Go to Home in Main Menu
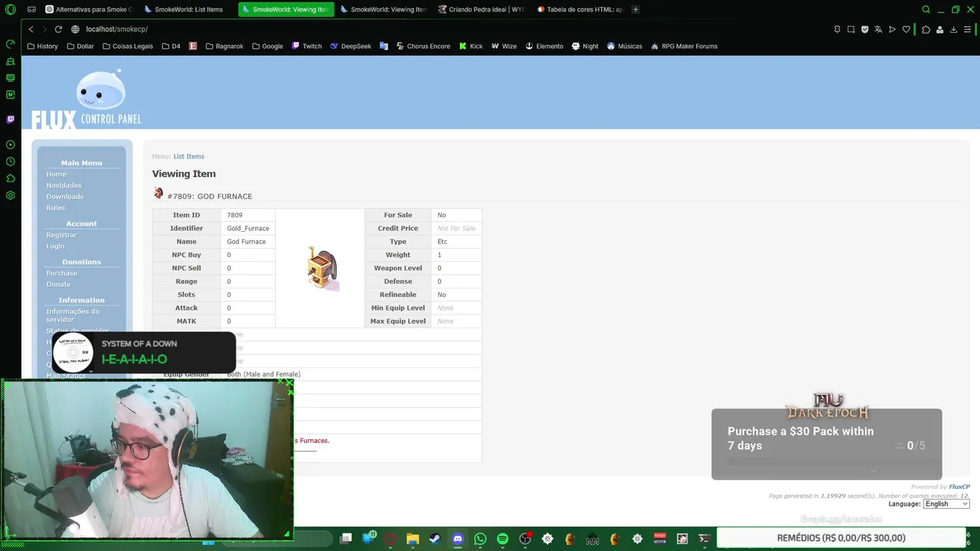980x551 pixels. (56, 174)
